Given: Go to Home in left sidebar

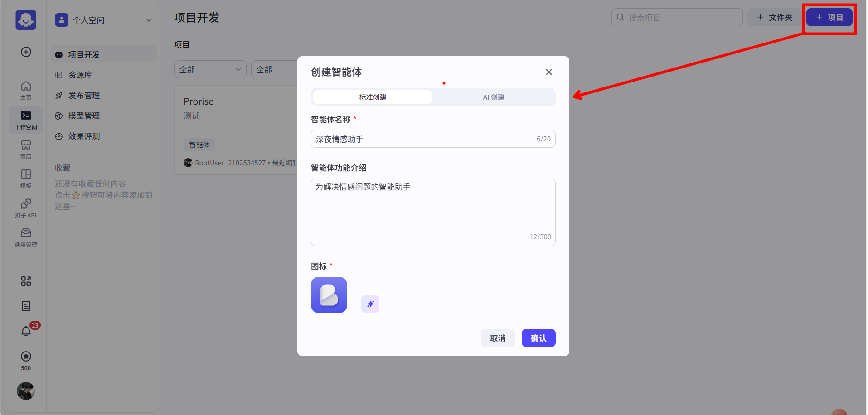Looking at the screenshot, I should pos(26,90).
